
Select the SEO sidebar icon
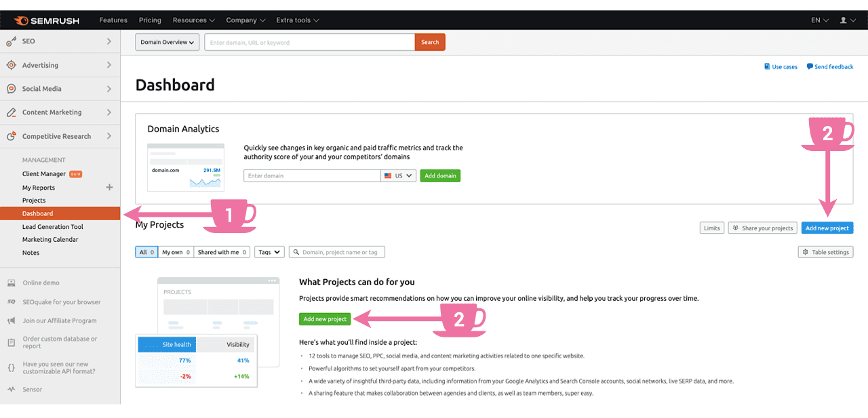(11, 41)
